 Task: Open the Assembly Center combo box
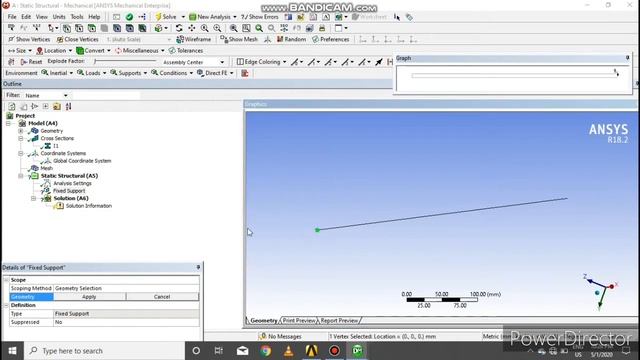pyautogui.click(x=193, y=62)
